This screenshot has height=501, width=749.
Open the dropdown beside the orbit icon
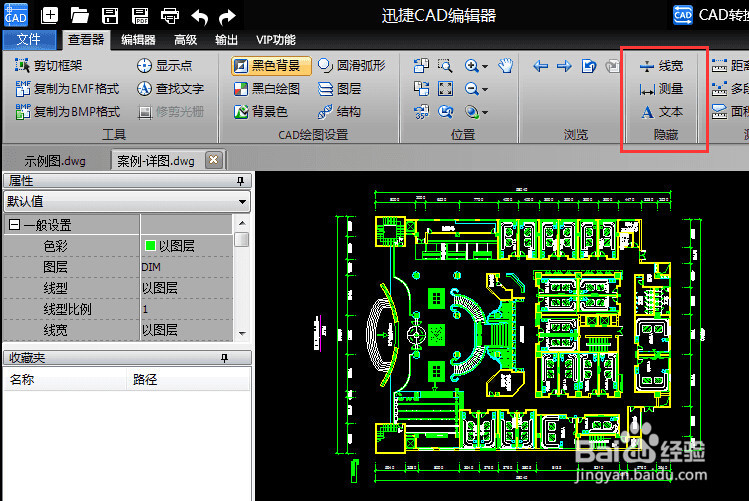coord(485,113)
